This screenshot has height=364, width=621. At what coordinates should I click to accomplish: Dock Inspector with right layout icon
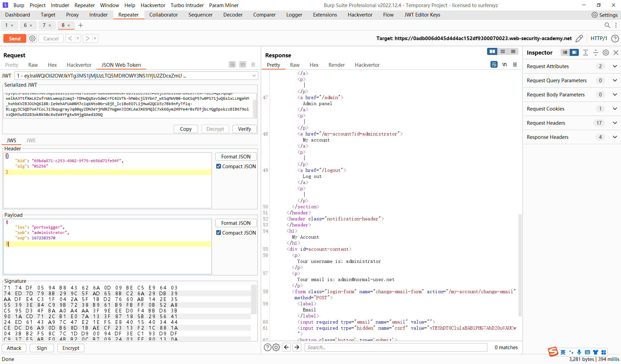[574, 52]
